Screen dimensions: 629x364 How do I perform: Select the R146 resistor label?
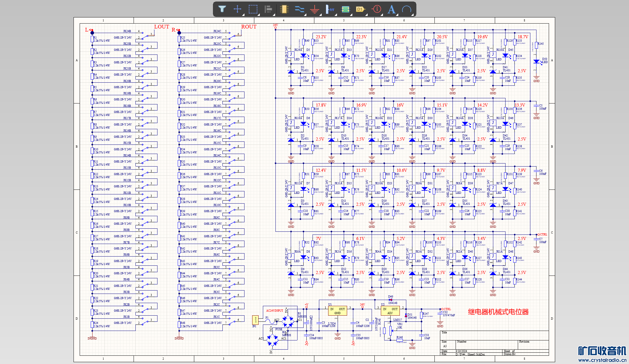400,337
